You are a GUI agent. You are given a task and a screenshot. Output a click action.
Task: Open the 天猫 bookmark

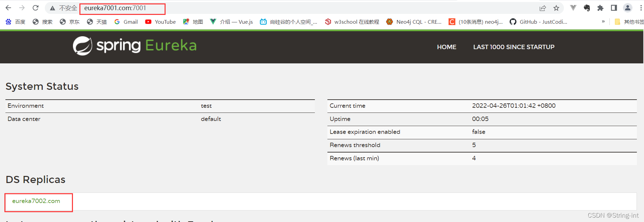(97, 22)
